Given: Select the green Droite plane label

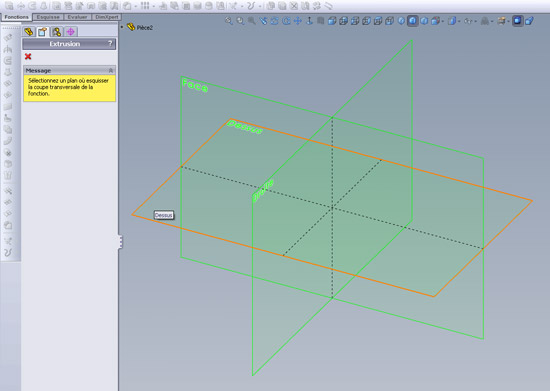Looking at the screenshot, I should tap(263, 190).
